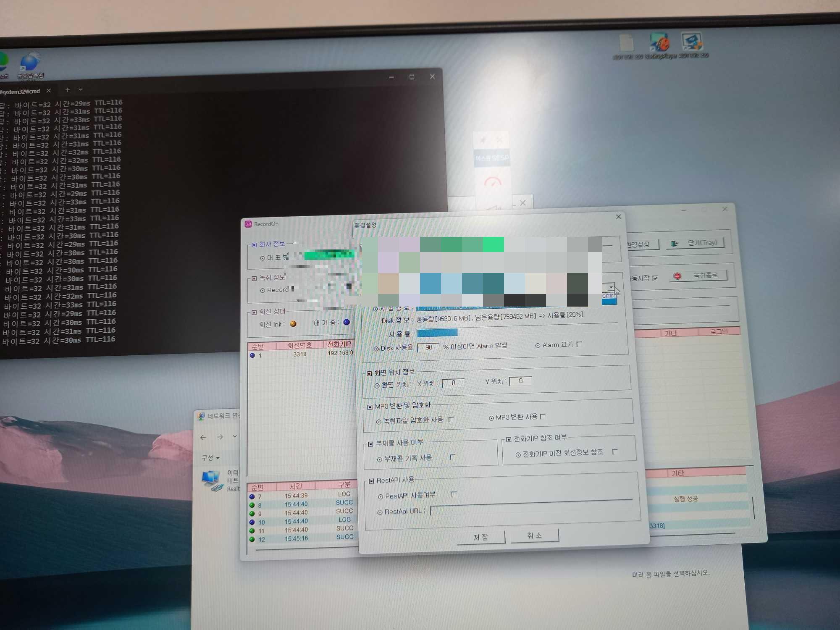
Task: Click the pin icon on the SESP widget
Action: point(483,140)
